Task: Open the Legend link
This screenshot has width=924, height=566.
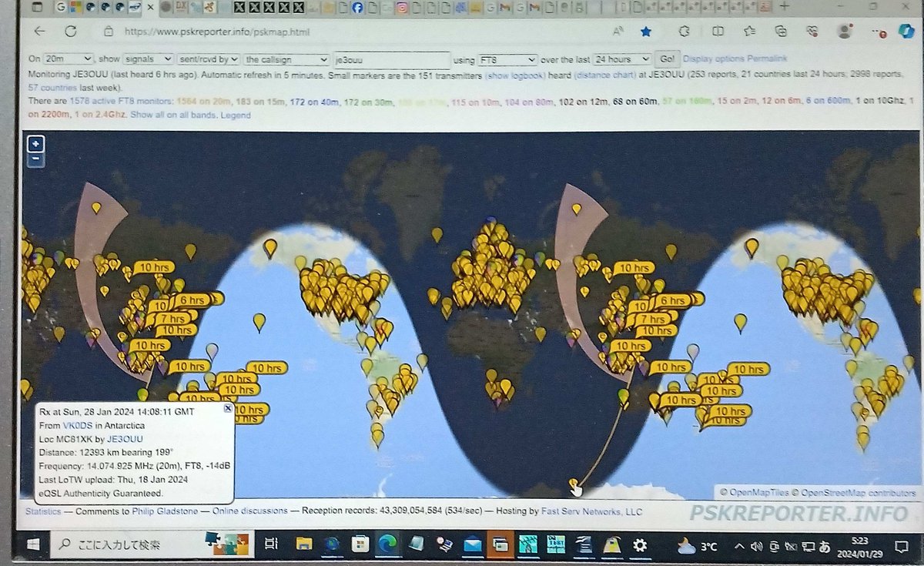Action: click(236, 116)
